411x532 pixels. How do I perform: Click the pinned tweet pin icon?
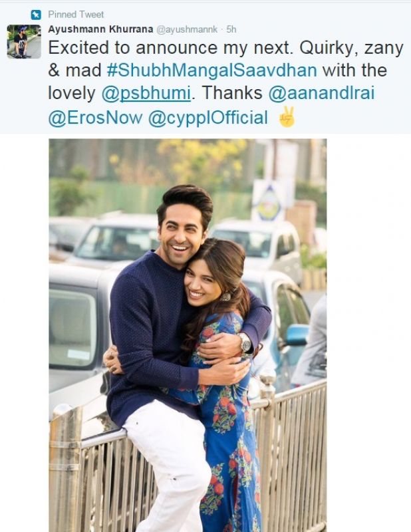(x=36, y=15)
